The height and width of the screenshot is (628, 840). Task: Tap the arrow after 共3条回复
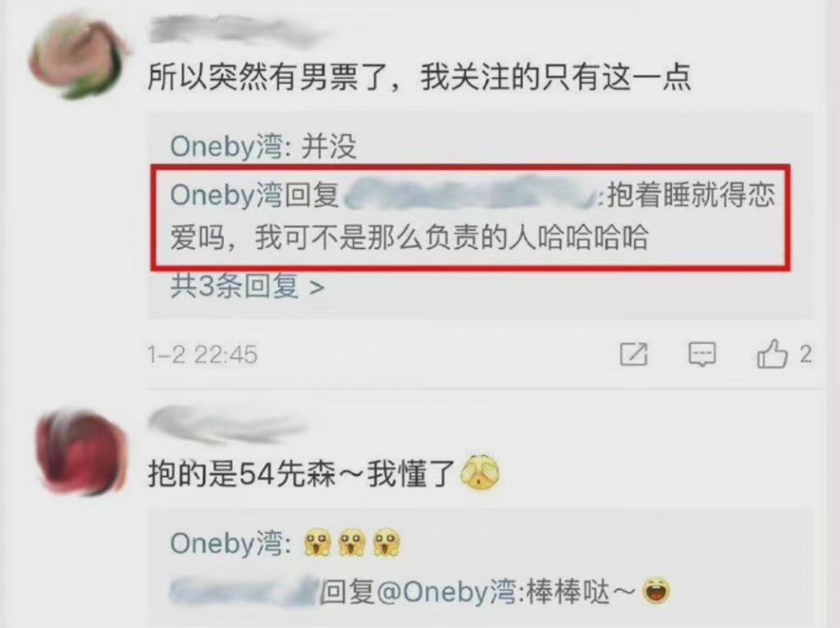(317, 287)
